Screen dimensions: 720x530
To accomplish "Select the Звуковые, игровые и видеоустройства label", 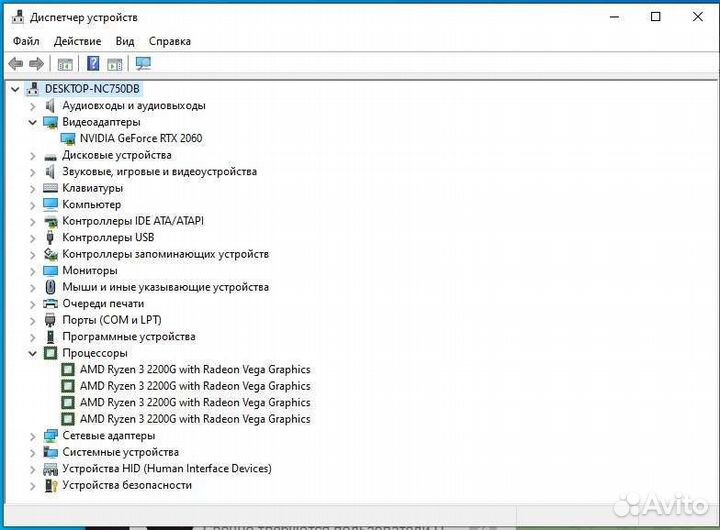I will coord(159,172).
